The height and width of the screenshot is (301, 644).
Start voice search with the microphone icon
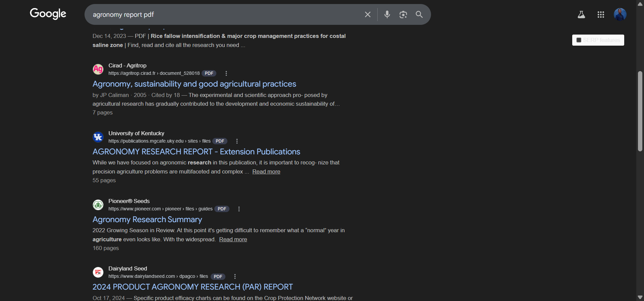click(387, 14)
